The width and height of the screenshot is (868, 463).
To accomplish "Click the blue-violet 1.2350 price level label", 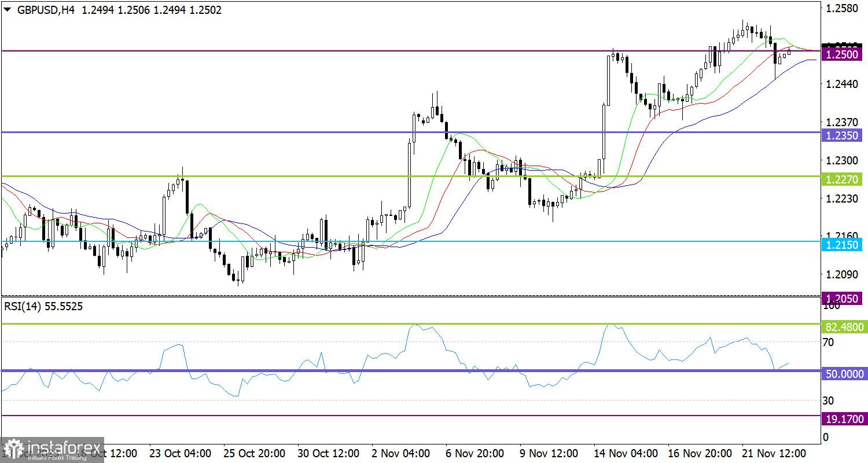I will pos(843,137).
